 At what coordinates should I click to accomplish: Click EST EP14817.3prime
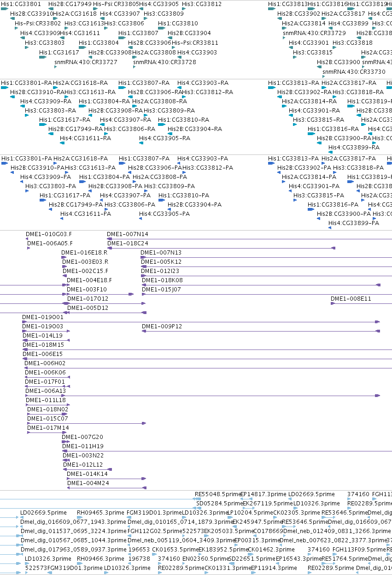(263, 494)
